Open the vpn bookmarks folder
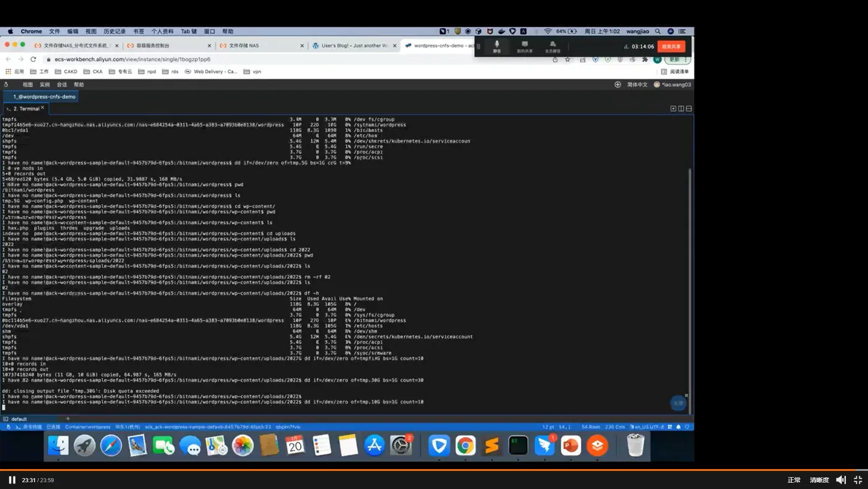Viewport: 868px width, 489px height. point(252,71)
